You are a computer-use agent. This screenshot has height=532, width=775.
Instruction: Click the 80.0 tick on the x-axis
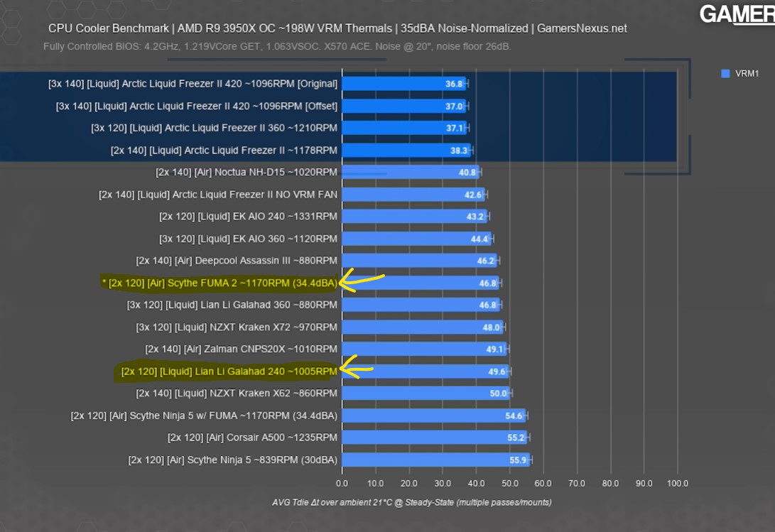tap(610, 484)
